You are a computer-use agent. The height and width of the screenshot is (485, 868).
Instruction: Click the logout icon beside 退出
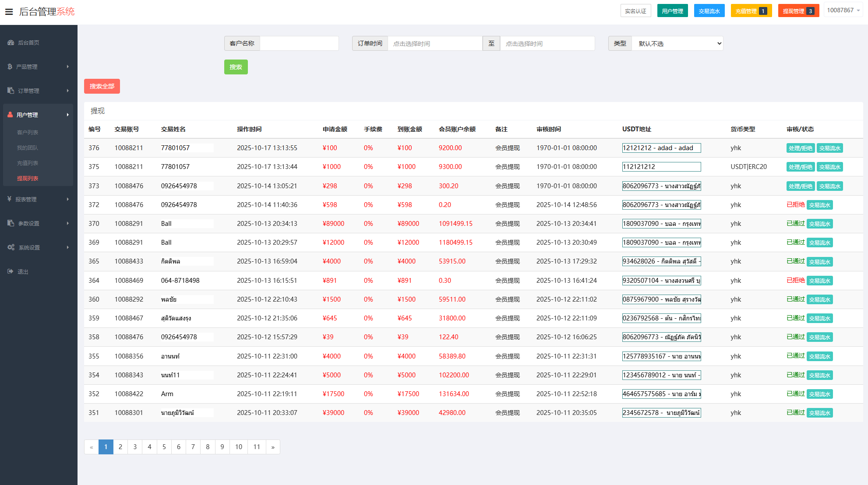(x=11, y=271)
